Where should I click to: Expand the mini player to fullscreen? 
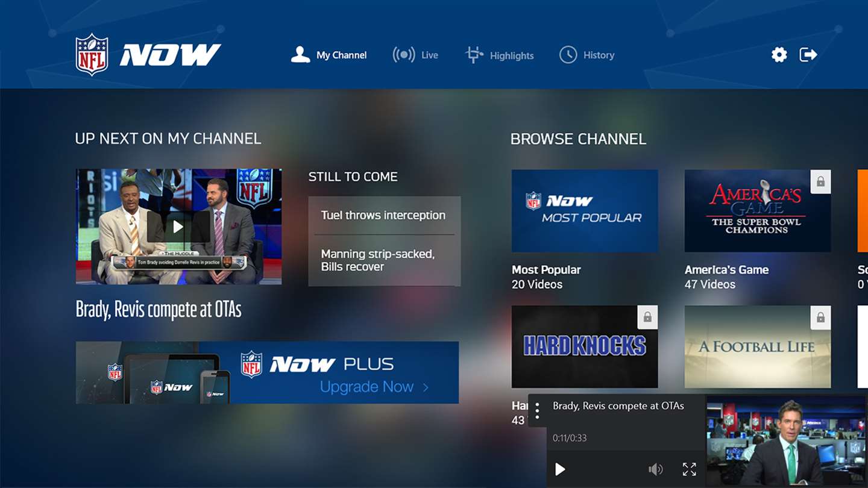coord(689,469)
